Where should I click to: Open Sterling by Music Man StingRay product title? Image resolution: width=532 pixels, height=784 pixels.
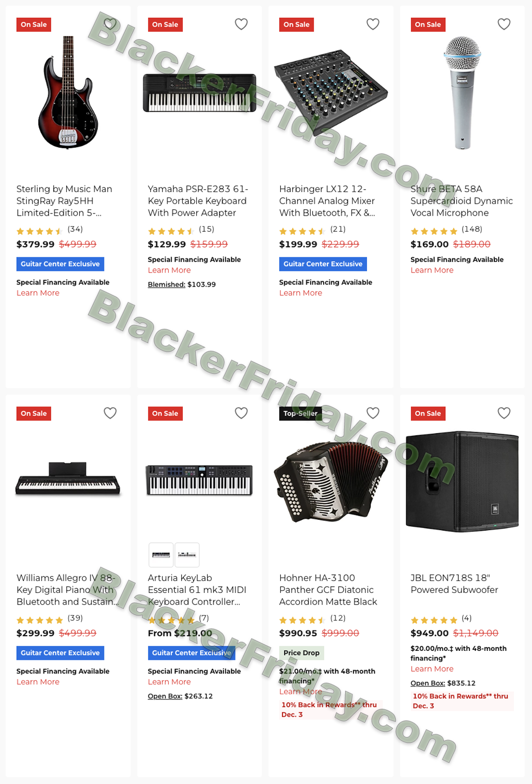coord(64,201)
